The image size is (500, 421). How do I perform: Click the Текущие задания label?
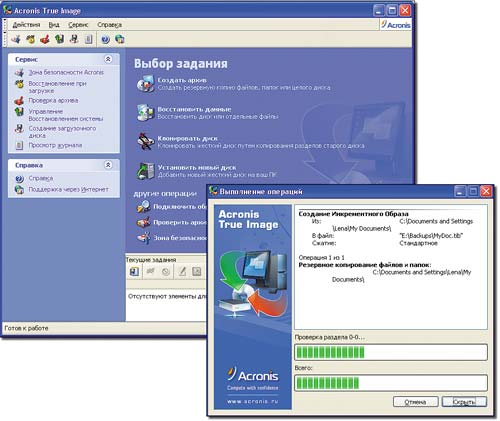click(151, 260)
